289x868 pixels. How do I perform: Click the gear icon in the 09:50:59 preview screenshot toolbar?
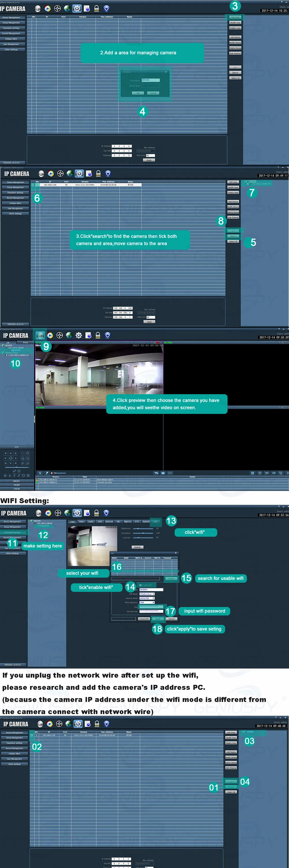pos(79,335)
